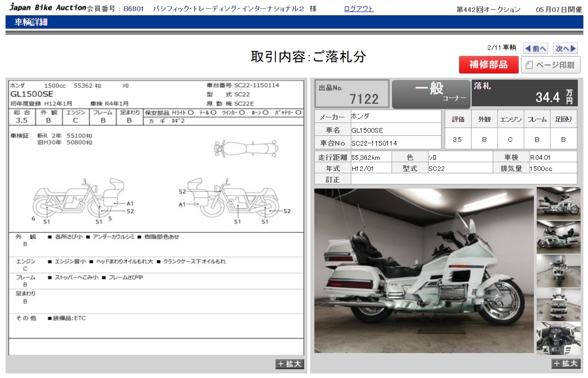Screen dimensions: 588x378
Task: Select thumbnail of bike facing left
Action: click(558, 237)
